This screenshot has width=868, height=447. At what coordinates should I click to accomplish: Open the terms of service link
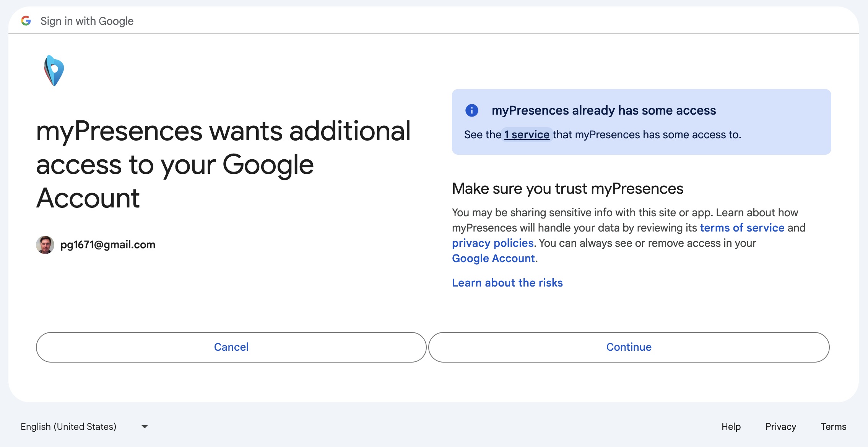coord(742,228)
